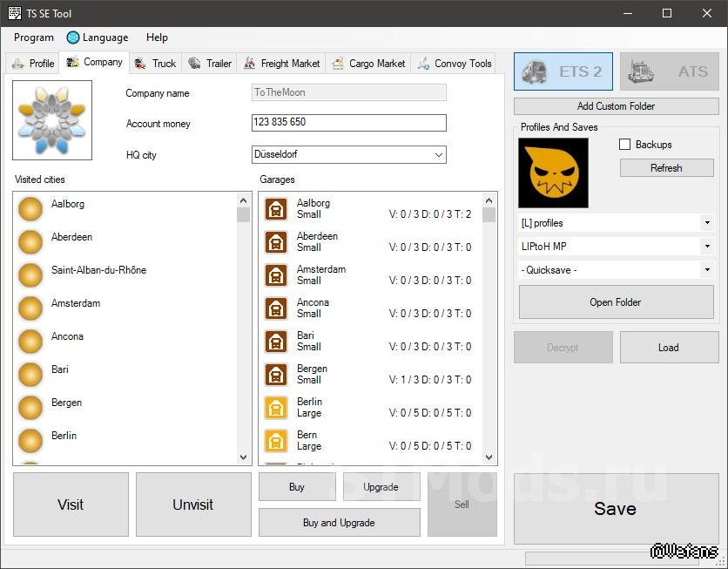Screen dimensions: 728x569
Task: Enable the Backups checkbox
Action: (x=624, y=145)
